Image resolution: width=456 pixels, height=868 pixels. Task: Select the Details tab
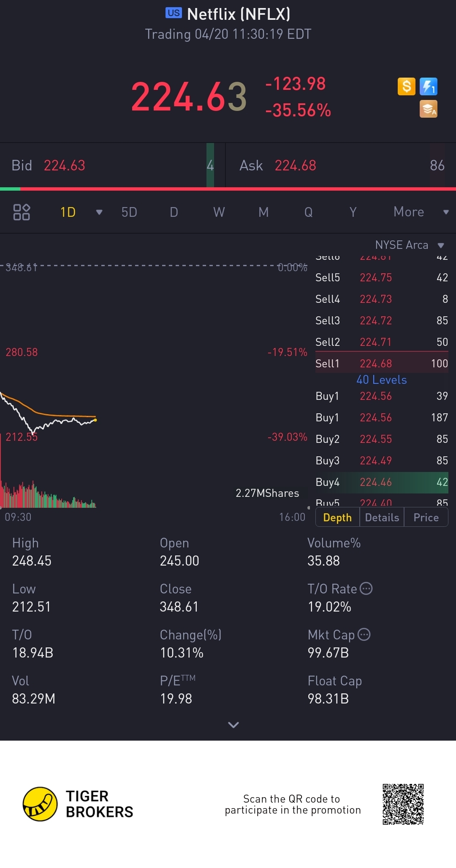(382, 518)
